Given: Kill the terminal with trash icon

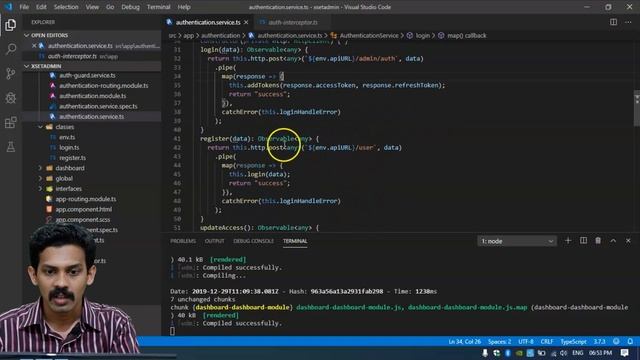Looking at the screenshot, I should tap(598, 241).
